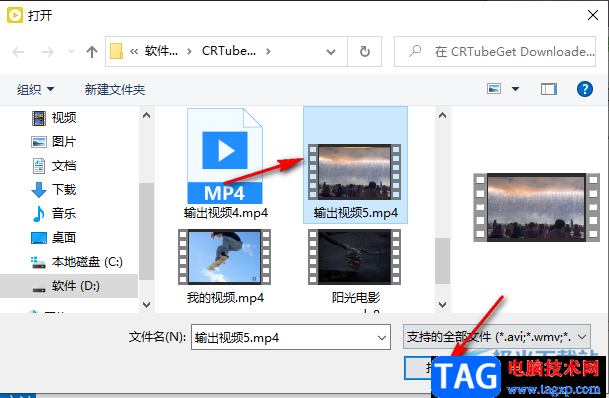Click the 输出视频5.mp4 file name label

[356, 213]
